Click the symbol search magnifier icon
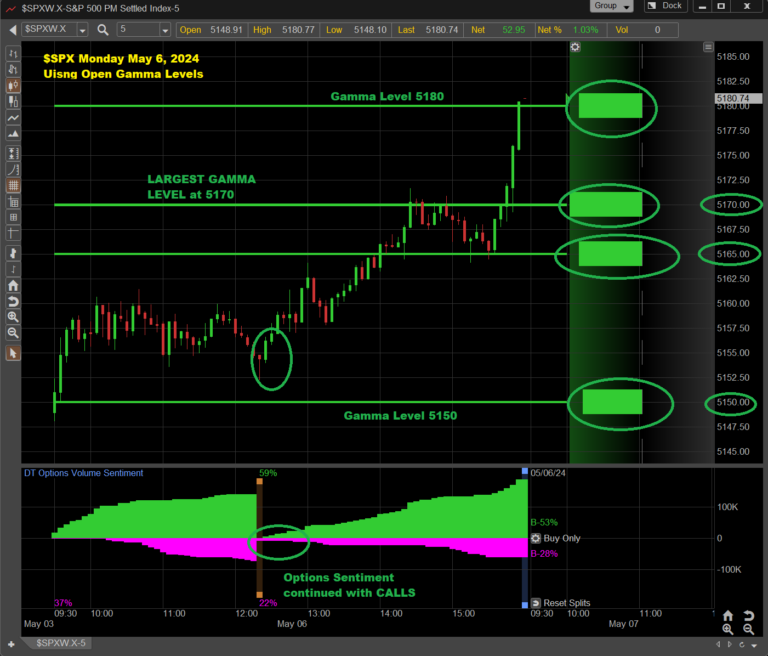The width and height of the screenshot is (768, 656). pos(104,30)
